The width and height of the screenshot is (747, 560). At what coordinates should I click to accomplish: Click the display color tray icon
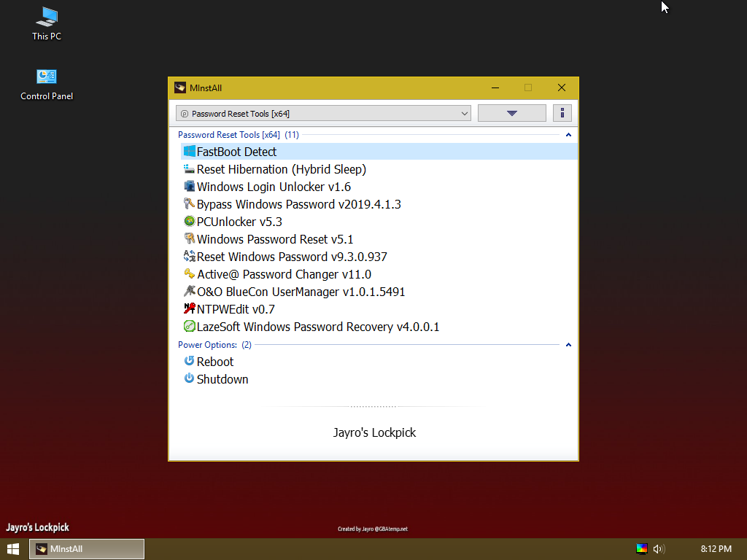point(642,549)
